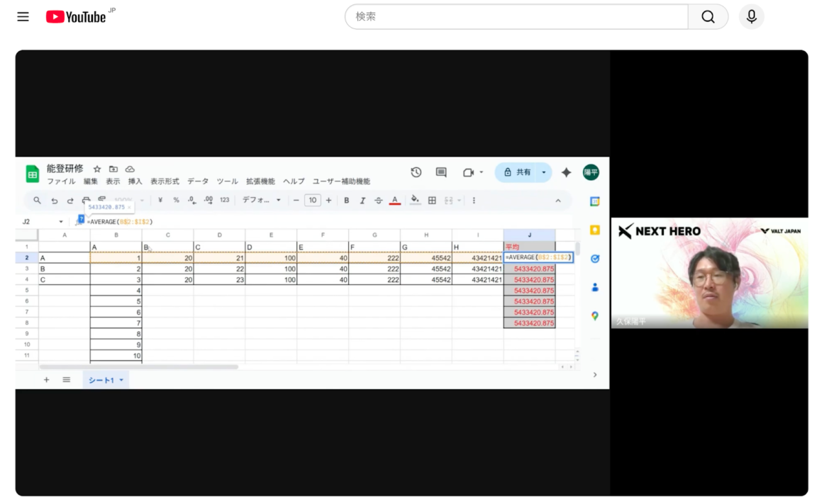Open the シート1 tab dropdown arrow

(121, 381)
